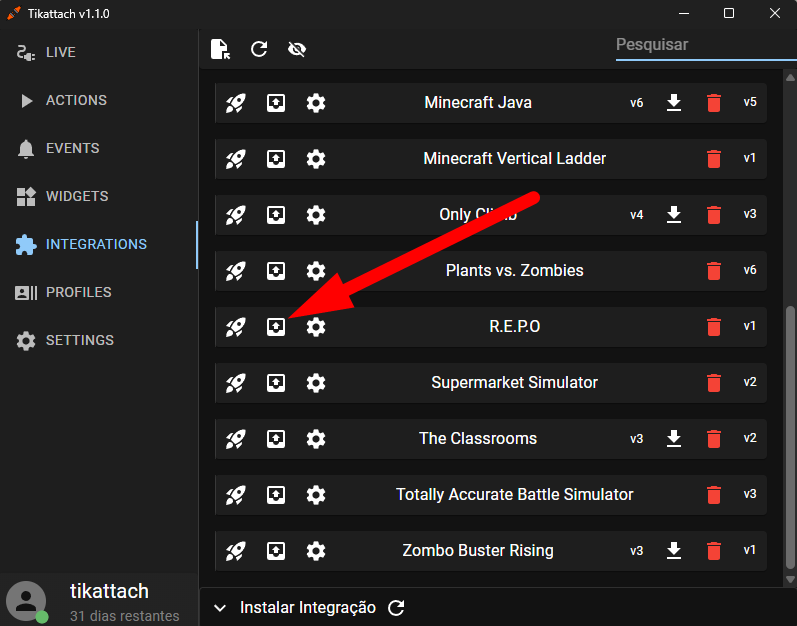Click the scrollbar up arrow

790,77
